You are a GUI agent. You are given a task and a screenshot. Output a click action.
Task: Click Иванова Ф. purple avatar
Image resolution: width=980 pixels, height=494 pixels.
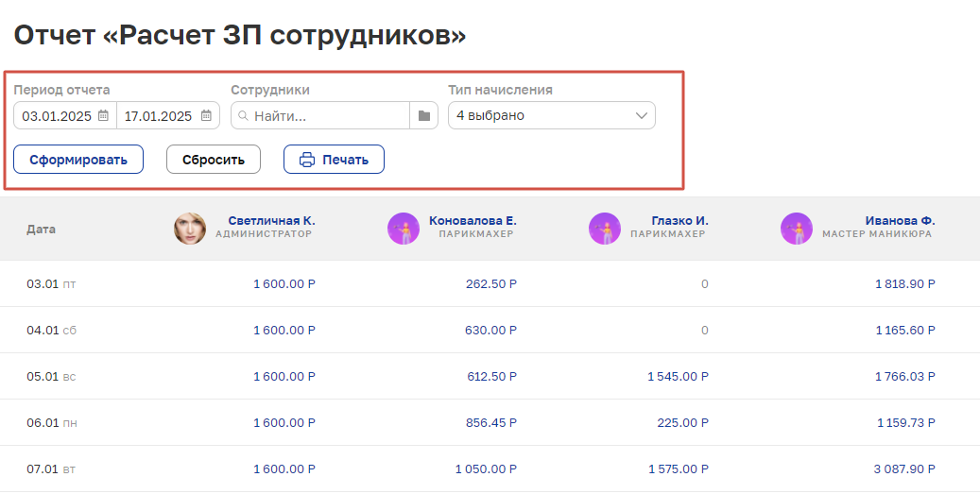tap(797, 229)
